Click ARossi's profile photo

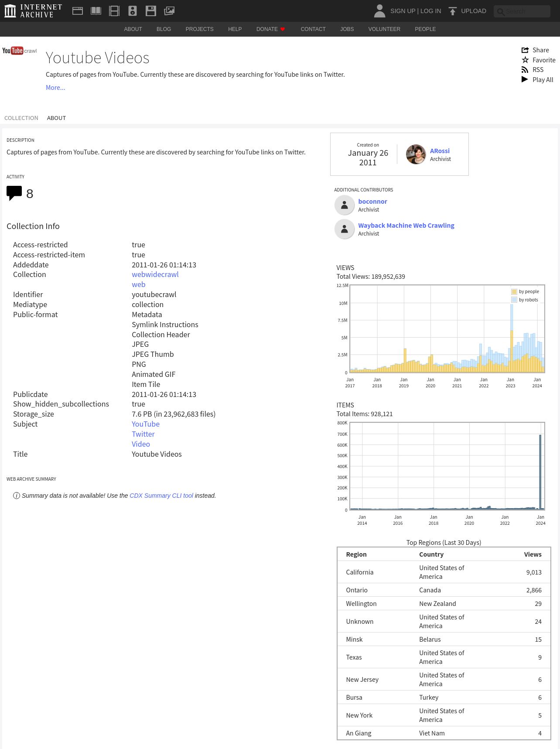(416, 154)
